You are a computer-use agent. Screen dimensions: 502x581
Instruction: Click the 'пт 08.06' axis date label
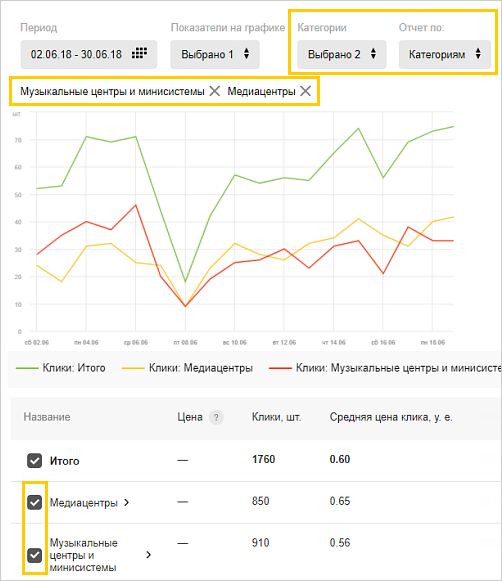click(185, 343)
